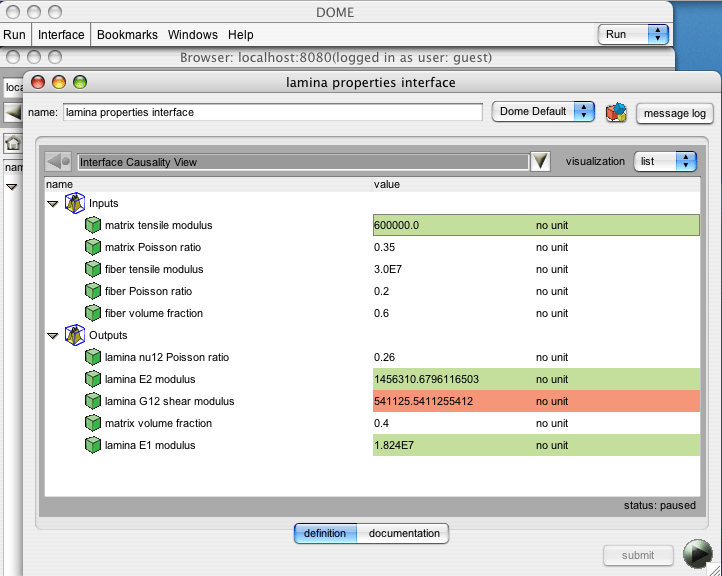Open the Windows menu
The height and width of the screenshot is (576, 722).
192,35
